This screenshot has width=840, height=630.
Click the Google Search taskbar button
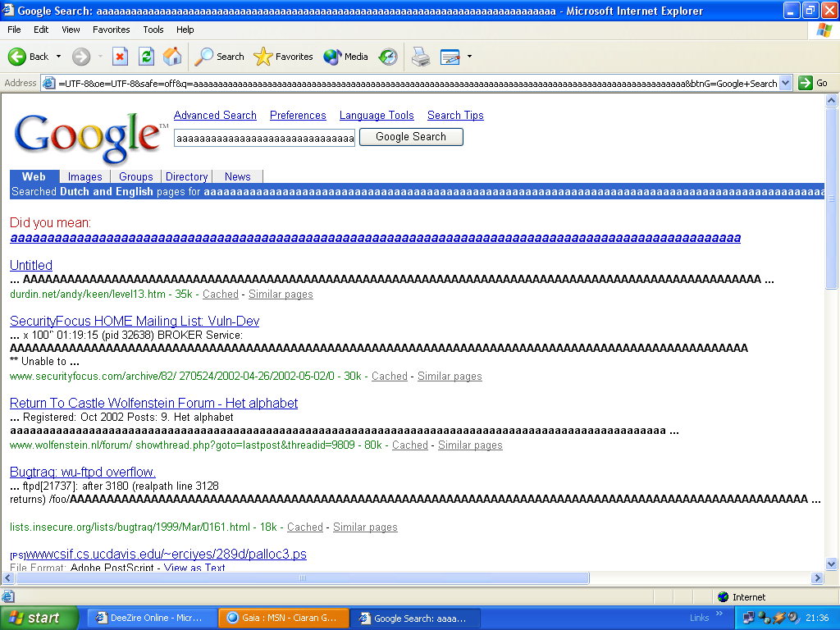(414, 619)
